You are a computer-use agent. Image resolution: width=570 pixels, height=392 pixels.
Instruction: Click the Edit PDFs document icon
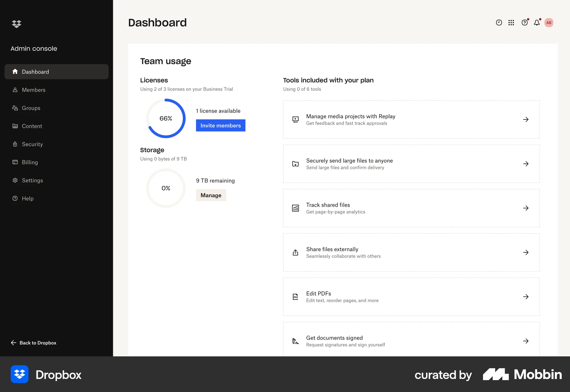(295, 297)
